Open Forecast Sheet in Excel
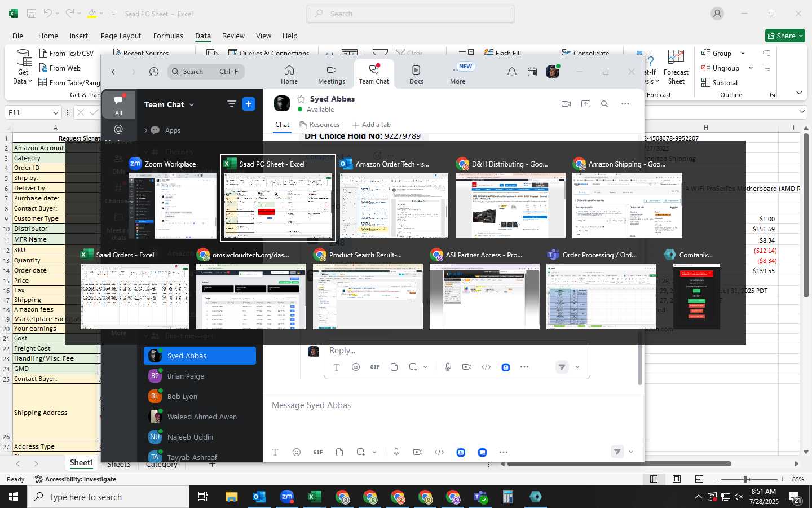Screen dimensions: 812x508 click(676, 68)
